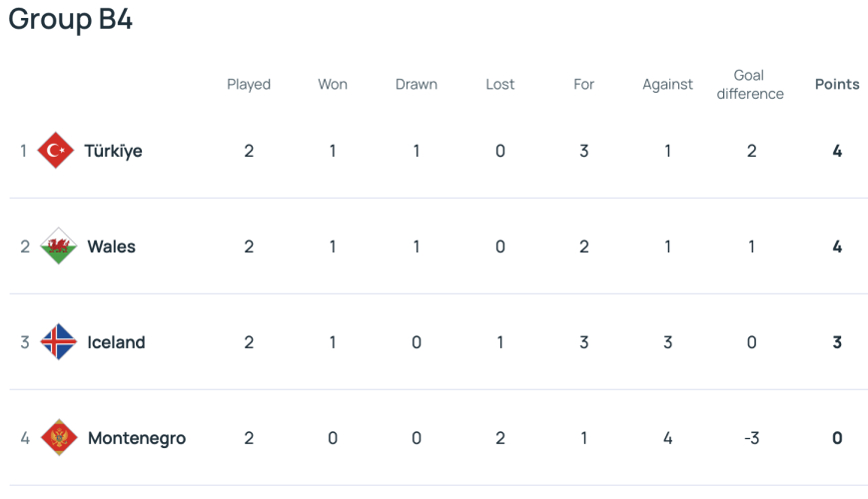Click Türkiye's points value of 4
Image resolution: width=868 pixels, height=499 pixels.
837,151
